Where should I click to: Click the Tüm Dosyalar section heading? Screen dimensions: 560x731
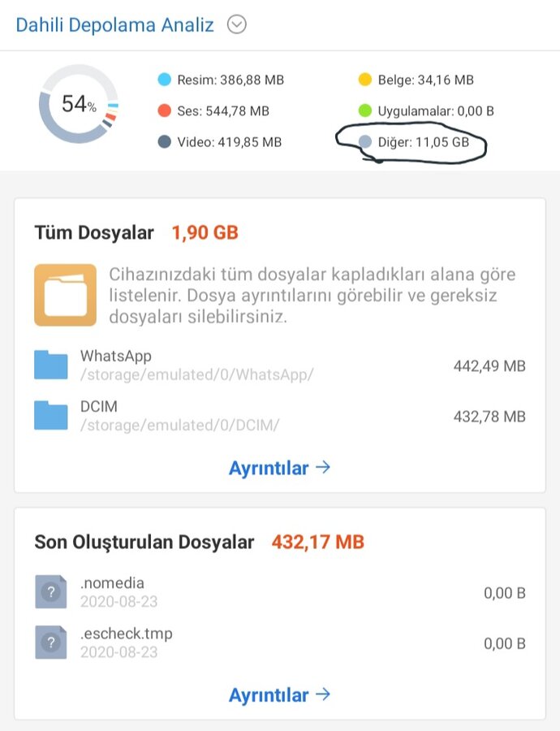(94, 233)
